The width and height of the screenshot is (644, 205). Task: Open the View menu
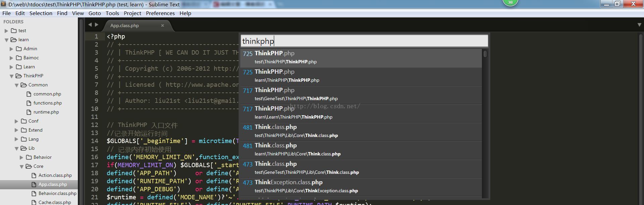(x=78, y=13)
